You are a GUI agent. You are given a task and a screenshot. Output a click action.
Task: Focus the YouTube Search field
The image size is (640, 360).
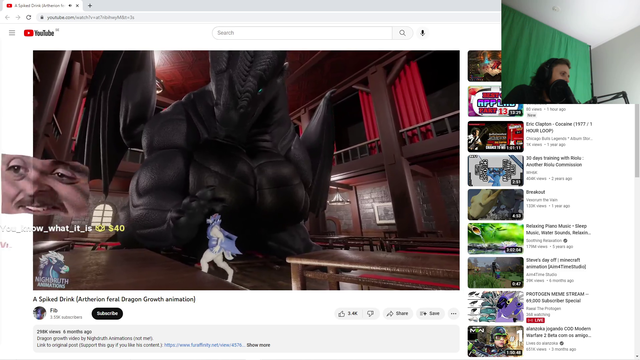tap(302, 33)
